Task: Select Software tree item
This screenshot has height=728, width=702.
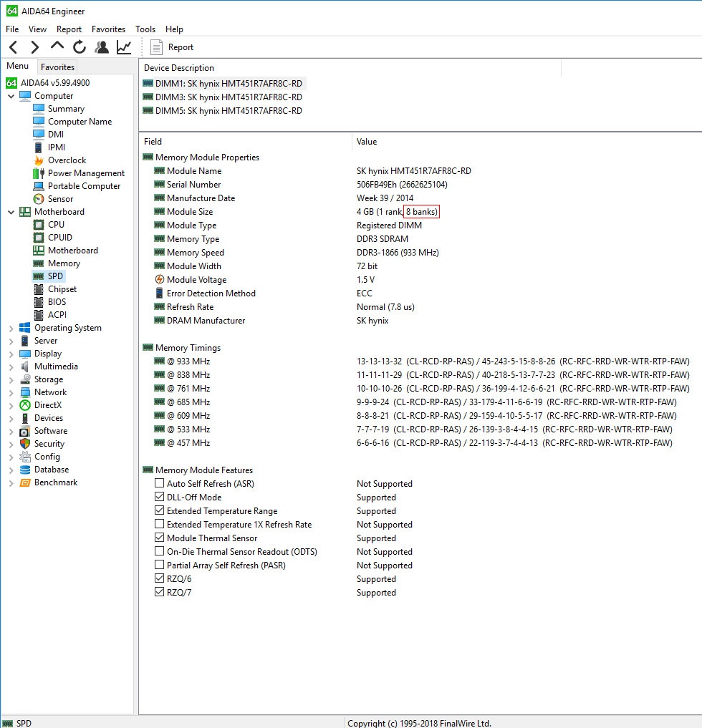Action: click(51, 431)
